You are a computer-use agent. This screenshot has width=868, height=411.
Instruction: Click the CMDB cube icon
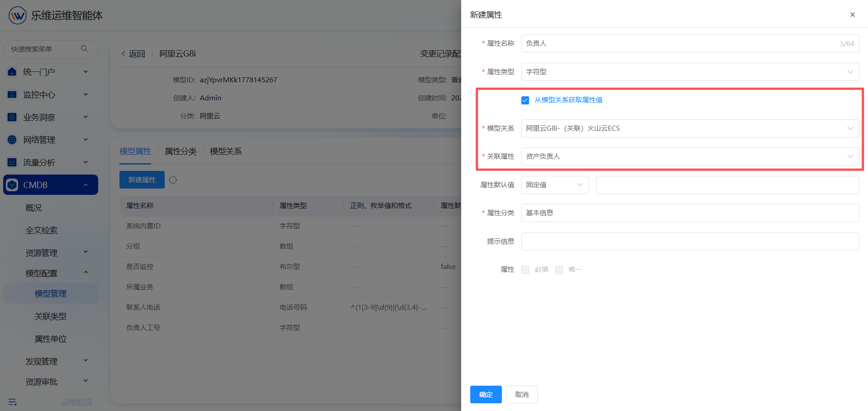tap(12, 185)
